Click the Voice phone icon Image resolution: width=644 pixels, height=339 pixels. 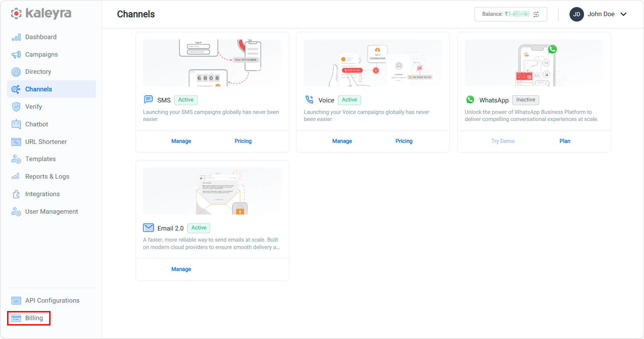click(309, 99)
